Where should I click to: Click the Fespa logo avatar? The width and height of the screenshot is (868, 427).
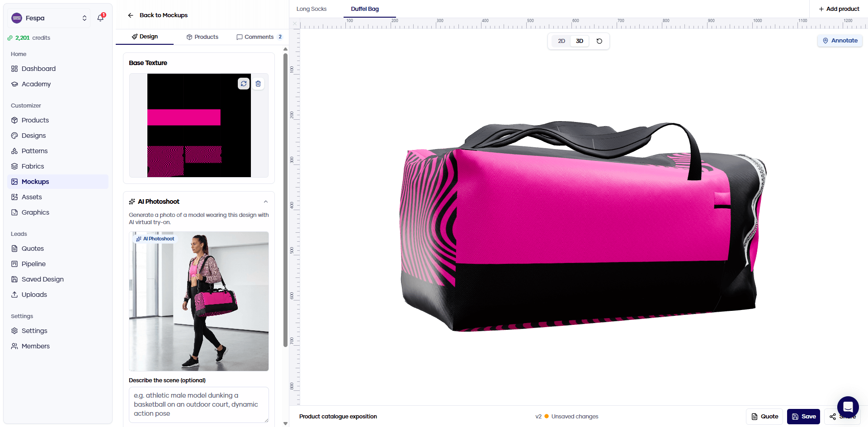[x=17, y=18]
